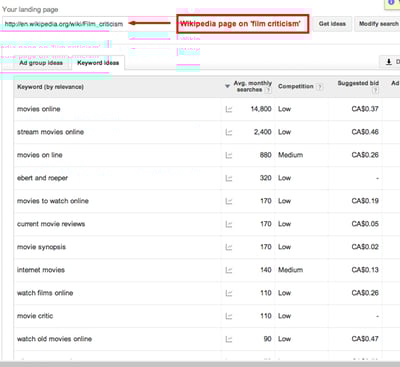The width and height of the screenshot is (400, 367).
Task: Open trend chart icon for movie critic
Action: coord(229,316)
